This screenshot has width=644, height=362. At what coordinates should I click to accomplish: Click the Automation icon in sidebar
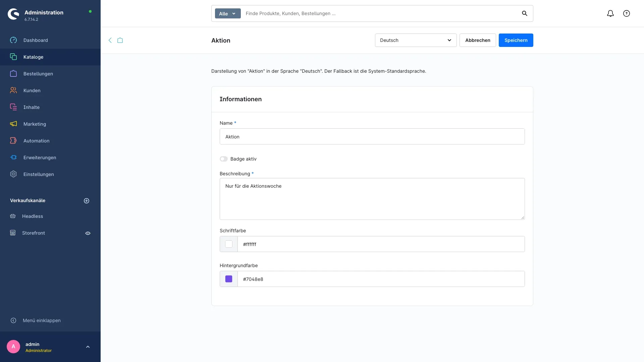coord(13,141)
